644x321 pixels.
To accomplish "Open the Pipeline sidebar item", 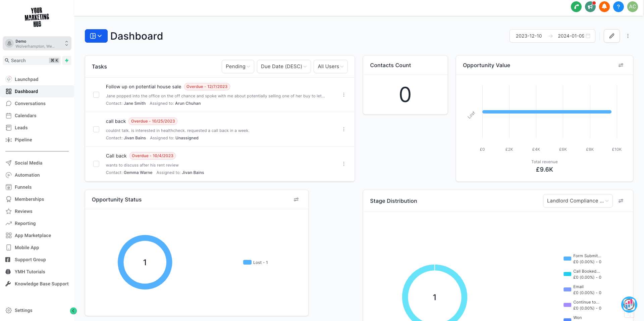I will point(23,140).
